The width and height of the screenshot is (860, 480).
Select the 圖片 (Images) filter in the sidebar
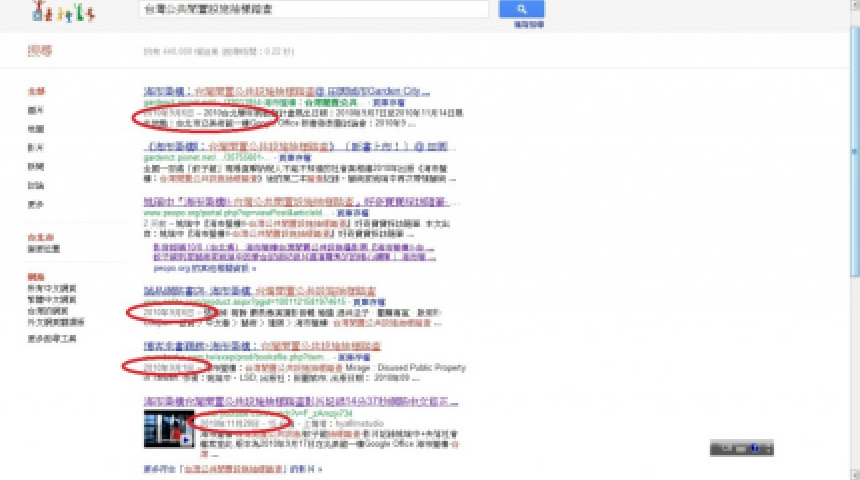(36, 110)
